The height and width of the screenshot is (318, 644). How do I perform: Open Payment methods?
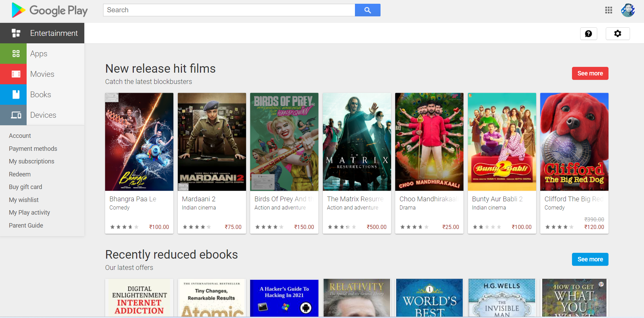(x=33, y=149)
